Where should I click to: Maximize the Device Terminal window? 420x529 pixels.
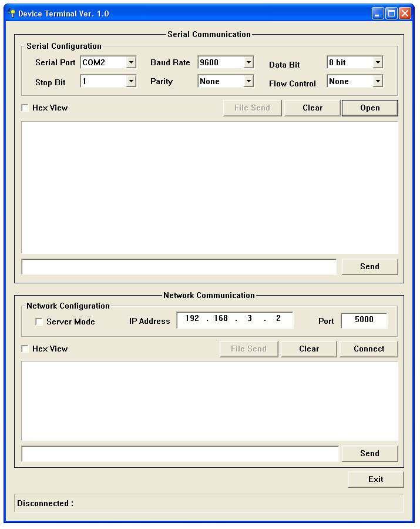(x=391, y=14)
